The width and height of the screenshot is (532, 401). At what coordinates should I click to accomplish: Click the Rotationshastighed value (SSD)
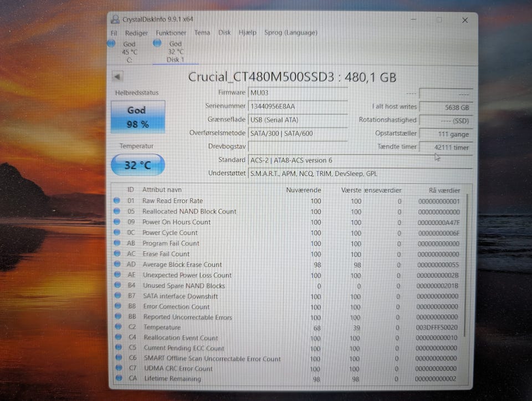[446, 121]
